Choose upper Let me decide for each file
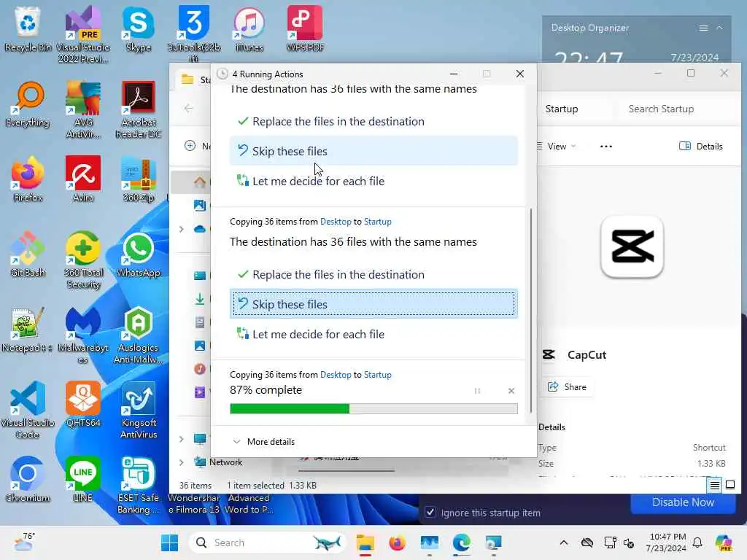The image size is (747, 560). pos(373,181)
